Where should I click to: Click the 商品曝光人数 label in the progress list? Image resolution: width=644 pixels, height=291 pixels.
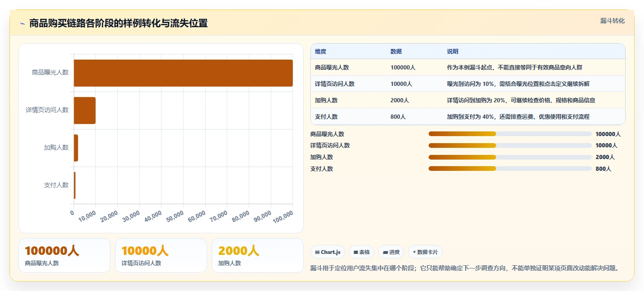pyautogui.click(x=327, y=134)
